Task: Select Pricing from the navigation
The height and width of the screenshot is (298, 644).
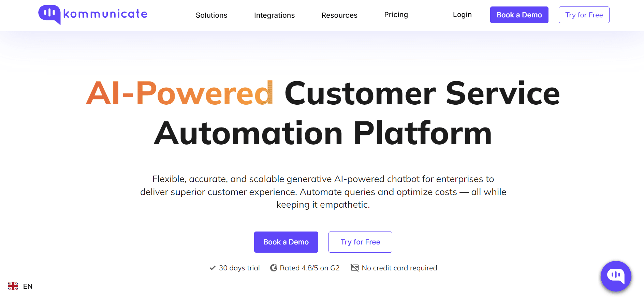Action: click(x=396, y=15)
